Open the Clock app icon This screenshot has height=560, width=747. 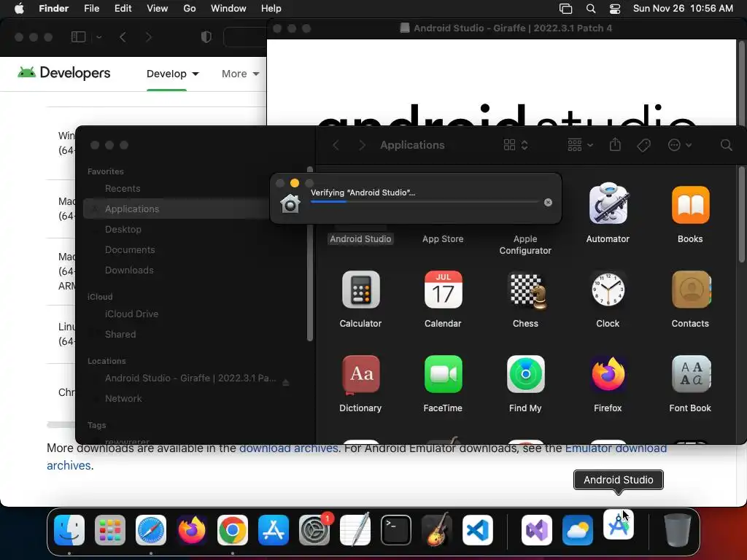tap(608, 289)
